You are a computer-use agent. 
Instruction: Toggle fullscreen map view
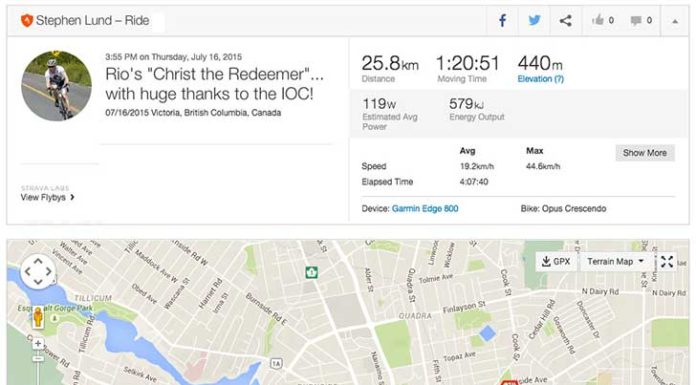[667, 262]
